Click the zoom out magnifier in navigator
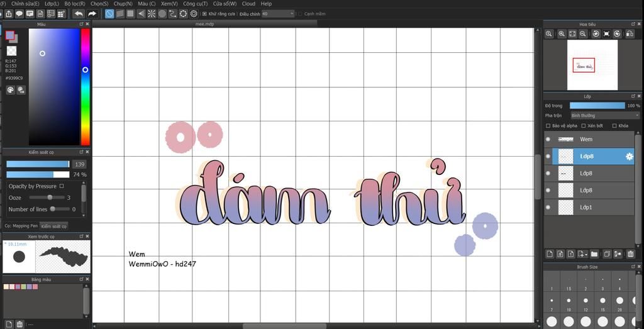The height and width of the screenshot is (329, 644). click(582, 34)
